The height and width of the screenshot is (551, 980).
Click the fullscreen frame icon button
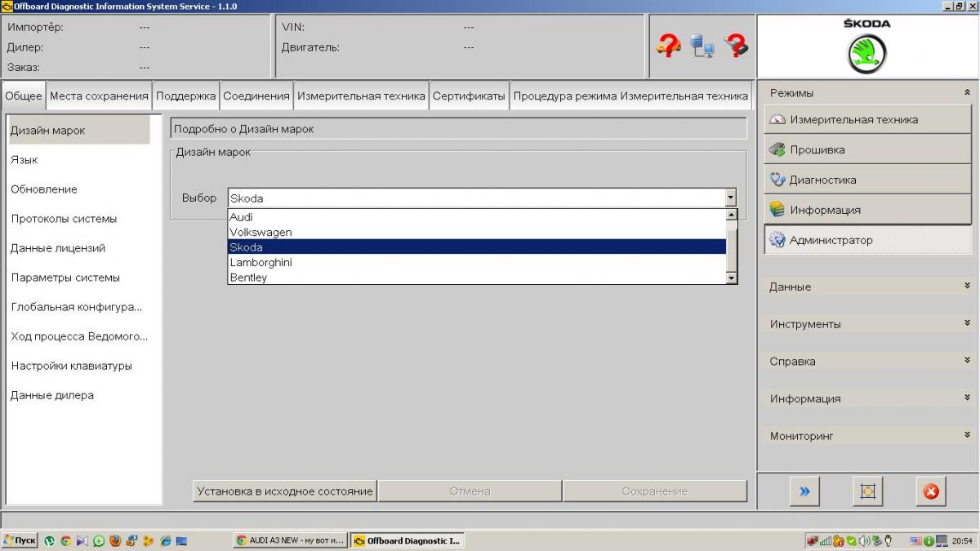(x=867, y=491)
